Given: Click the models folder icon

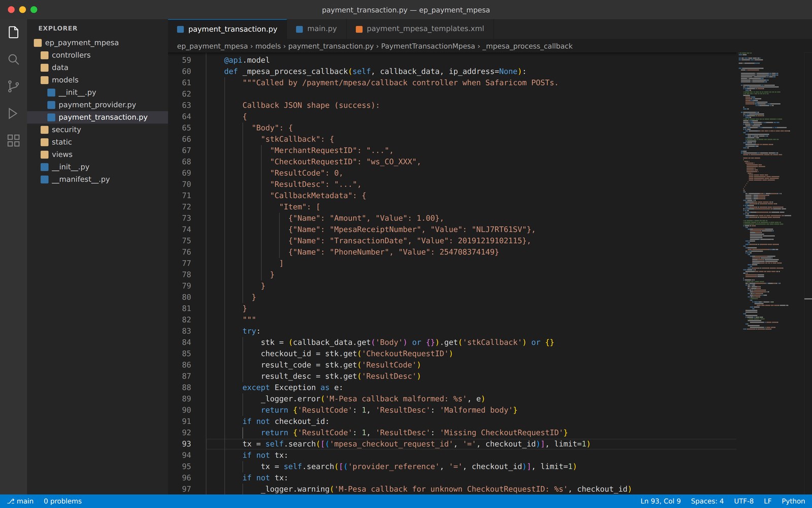Looking at the screenshot, I should [x=45, y=80].
